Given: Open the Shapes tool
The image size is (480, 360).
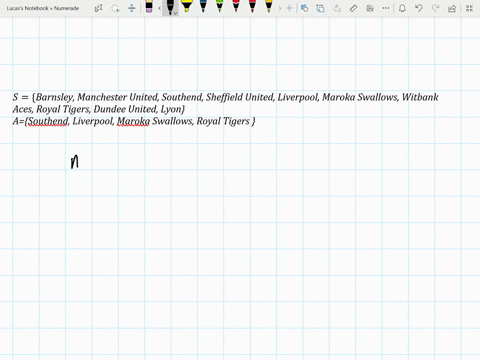Looking at the screenshot, I should pos(304,8).
